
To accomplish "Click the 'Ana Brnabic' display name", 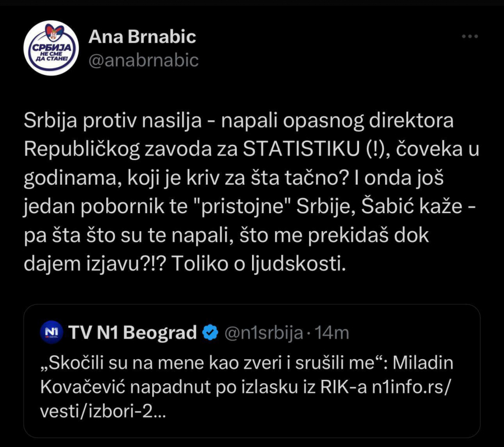I will click(142, 37).
